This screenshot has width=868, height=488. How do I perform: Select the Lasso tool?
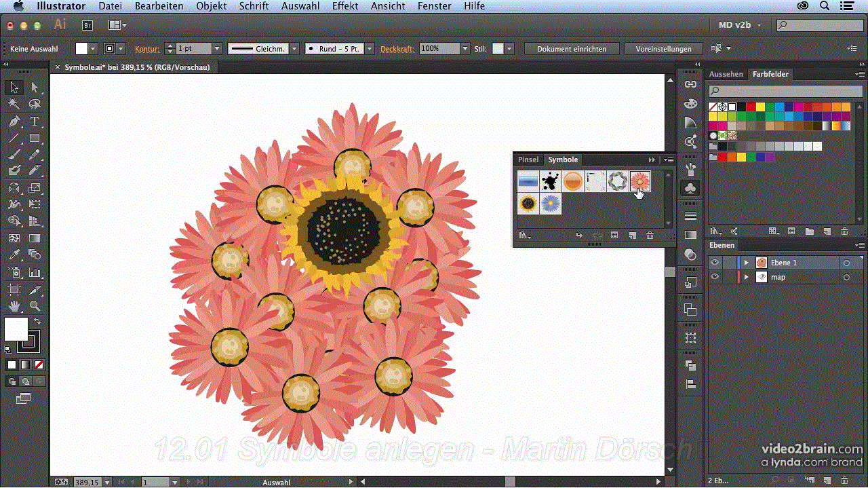coord(35,104)
